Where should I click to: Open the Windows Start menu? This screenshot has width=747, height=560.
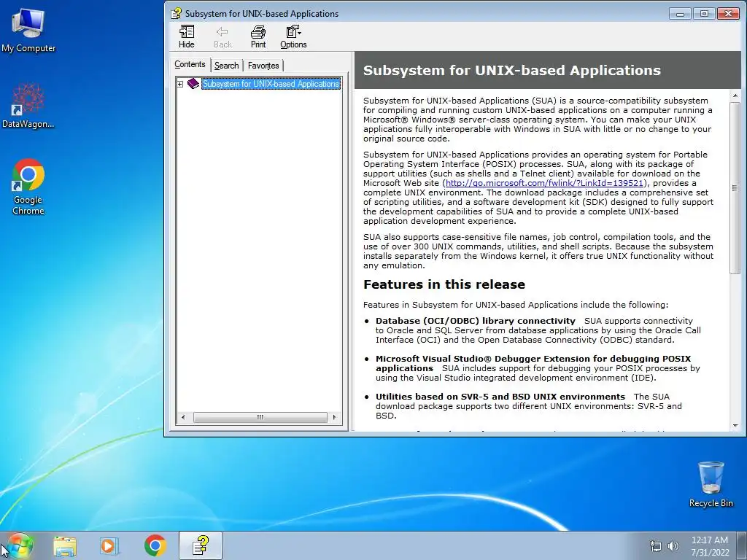(x=19, y=546)
